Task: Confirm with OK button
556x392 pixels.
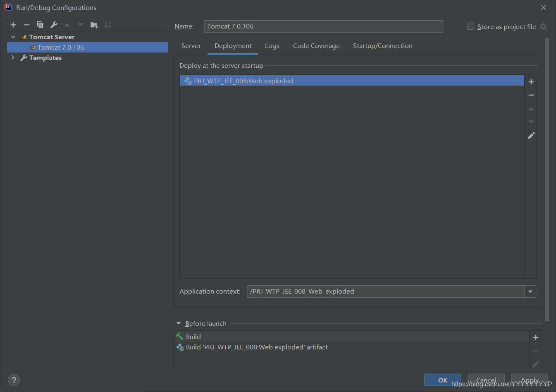Action: click(x=443, y=380)
